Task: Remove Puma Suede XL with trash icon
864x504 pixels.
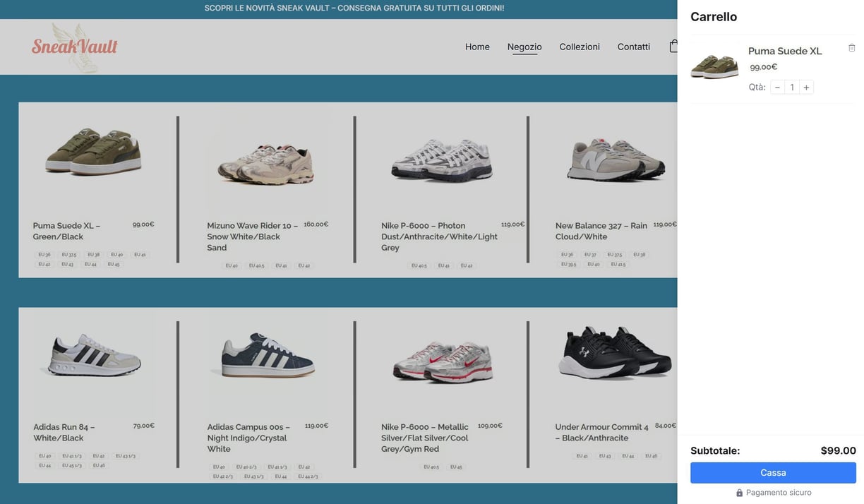Action: pos(851,48)
